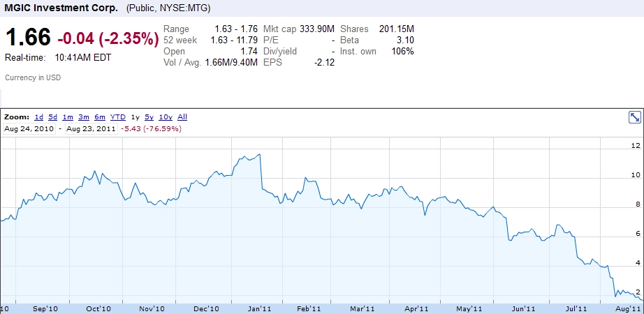Screen dimensions: 644x314
Task: Click the Mkt cap value 333.90M
Action: point(317,29)
